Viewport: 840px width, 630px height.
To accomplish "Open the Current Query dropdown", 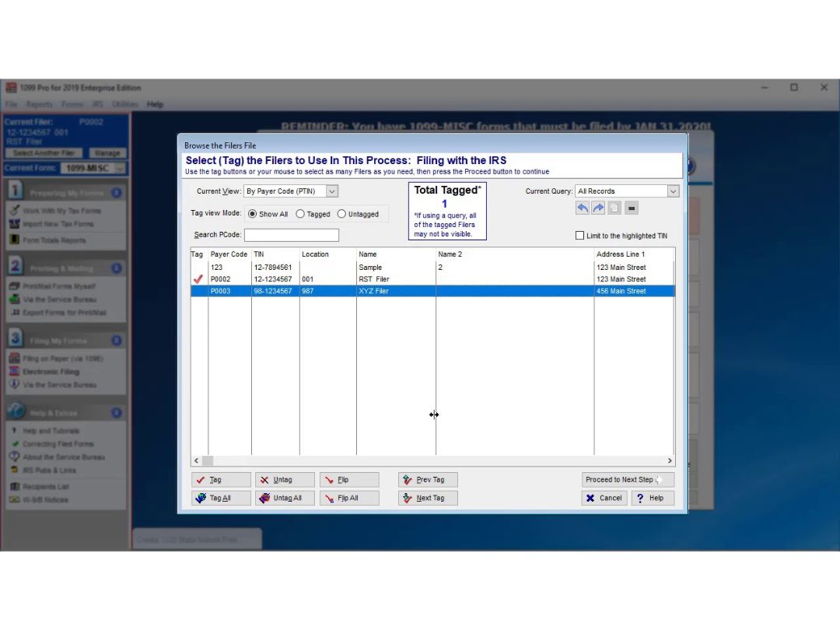I will pyautogui.click(x=673, y=191).
